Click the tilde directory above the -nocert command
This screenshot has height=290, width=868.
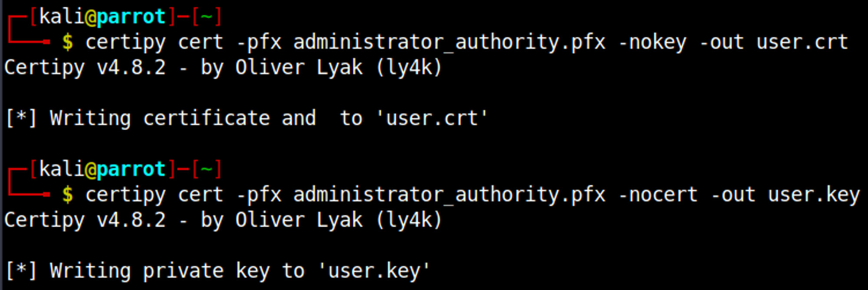click(x=206, y=169)
